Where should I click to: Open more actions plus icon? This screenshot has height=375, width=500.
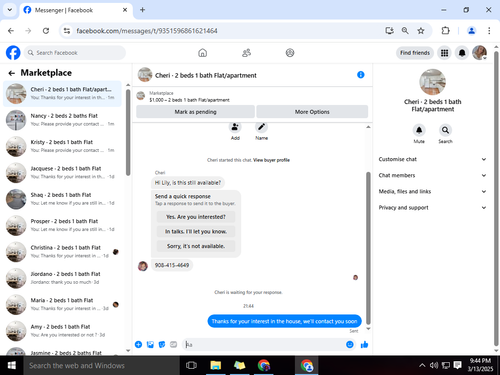click(x=138, y=344)
